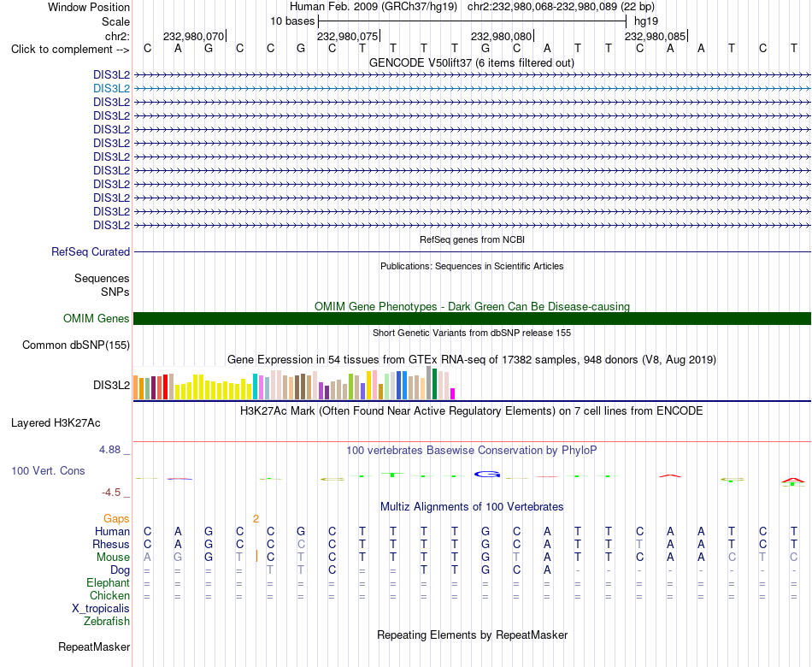This screenshot has height=667, width=812.
Task: Open the RefSeq Curated track label
Action: click(x=91, y=251)
